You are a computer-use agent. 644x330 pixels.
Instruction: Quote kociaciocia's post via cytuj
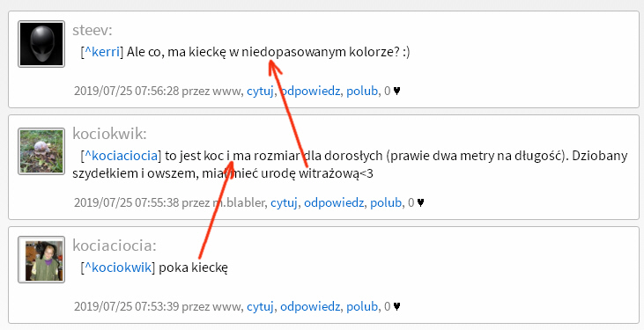260,306
